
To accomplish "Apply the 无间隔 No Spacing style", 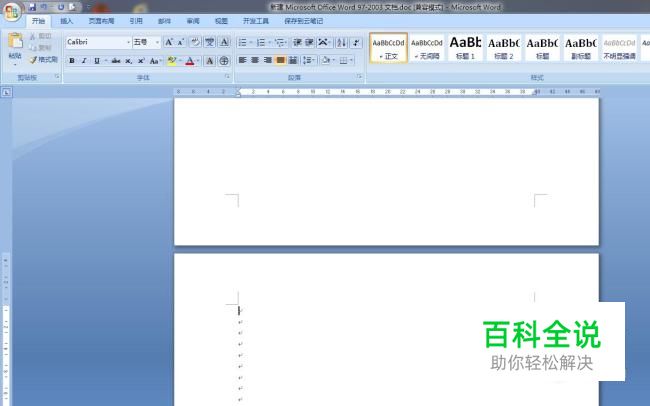I will click(427, 48).
